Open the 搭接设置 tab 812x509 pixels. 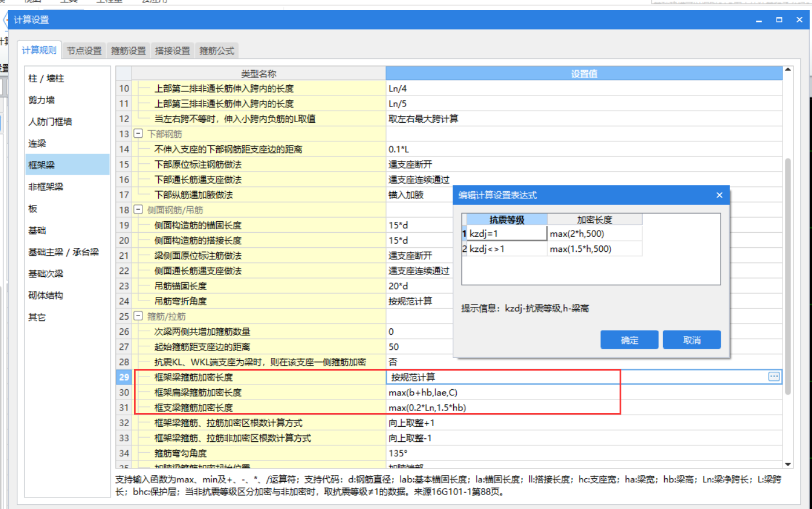173,51
